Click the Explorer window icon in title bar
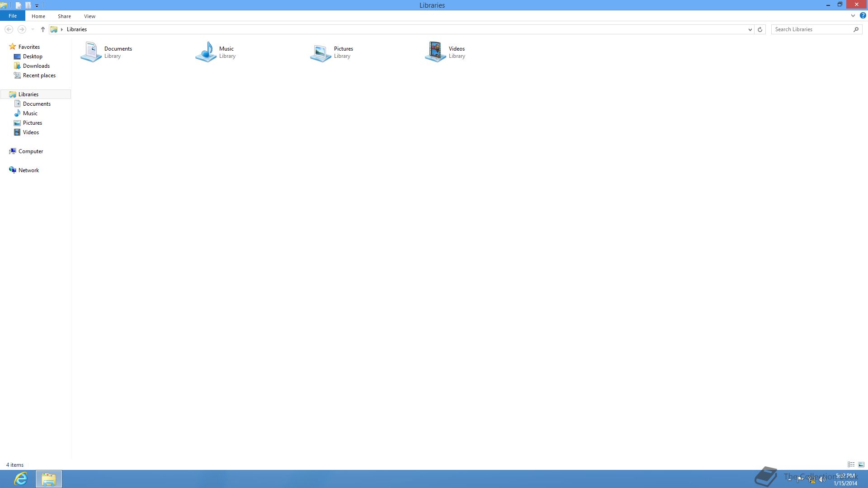868x488 pixels. tap(4, 5)
